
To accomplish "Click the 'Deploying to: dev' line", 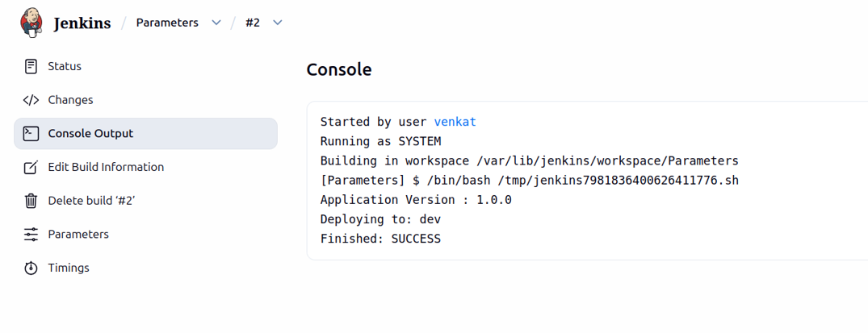I will [x=381, y=219].
